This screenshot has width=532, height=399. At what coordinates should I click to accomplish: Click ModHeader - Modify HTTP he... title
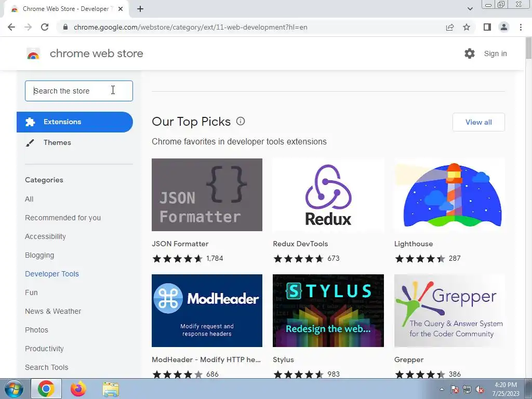(206, 360)
